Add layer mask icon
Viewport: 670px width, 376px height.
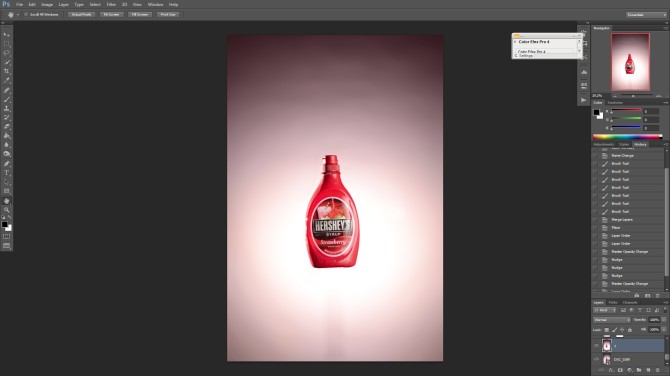[620, 370]
